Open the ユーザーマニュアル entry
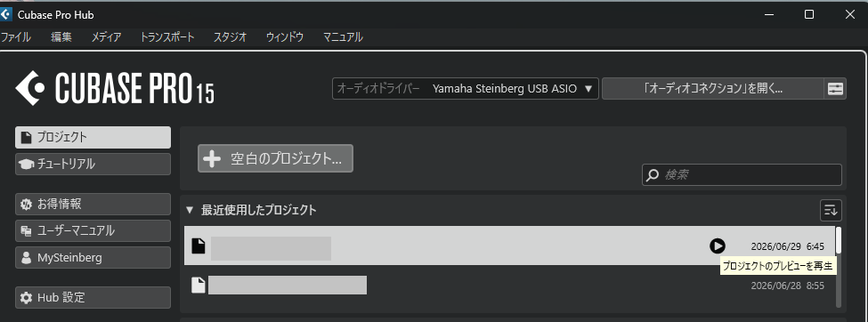Image resolution: width=868 pixels, height=322 pixels. pos(93,230)
